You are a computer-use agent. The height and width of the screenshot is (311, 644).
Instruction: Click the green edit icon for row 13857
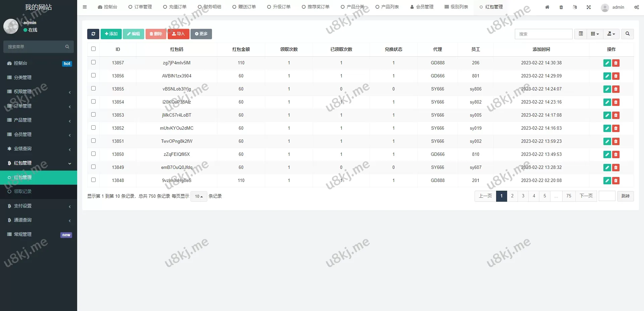607,63
